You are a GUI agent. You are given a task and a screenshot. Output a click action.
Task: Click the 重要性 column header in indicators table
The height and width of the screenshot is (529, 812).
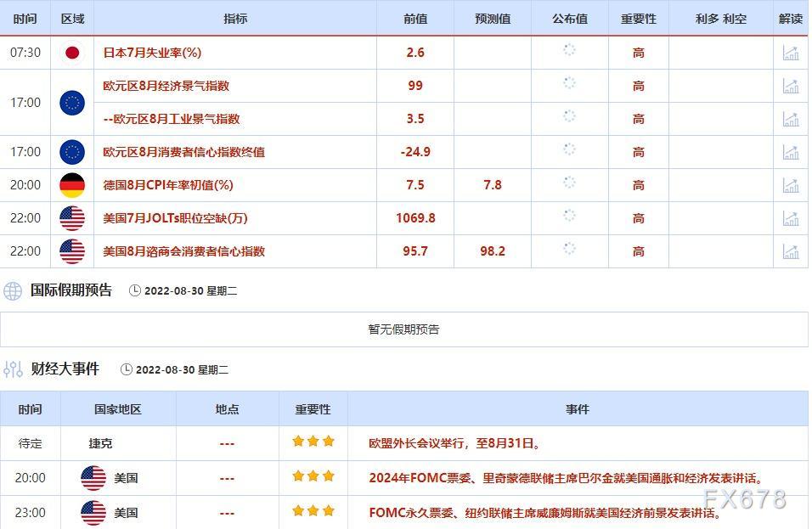638,19
